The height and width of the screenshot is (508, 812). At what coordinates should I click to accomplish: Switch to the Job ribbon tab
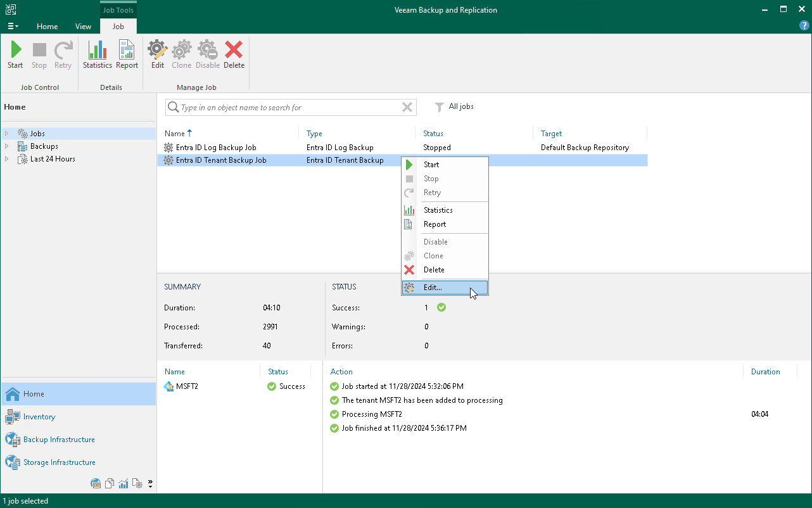coord(118,27)
